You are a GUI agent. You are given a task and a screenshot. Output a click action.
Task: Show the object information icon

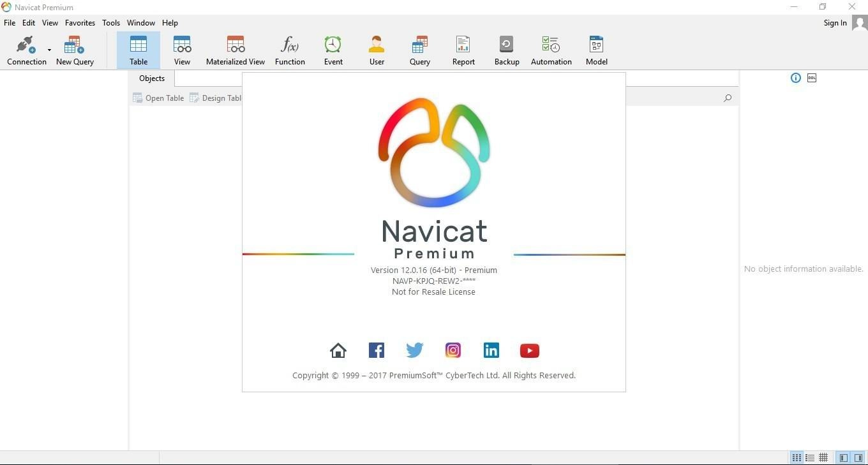[x=795, y=78]
